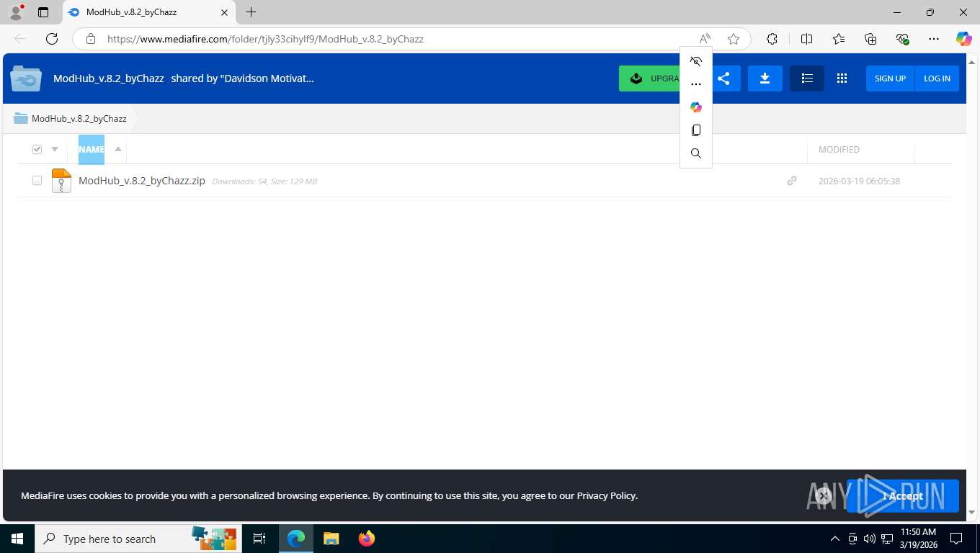This screenshot has width=980, height=553.
Task: Click the modified date 2026-03-19 06:05:38
Action: (859, 181)
